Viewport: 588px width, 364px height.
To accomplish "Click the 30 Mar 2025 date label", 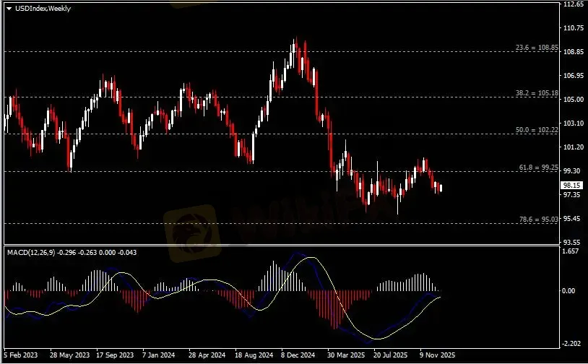I will (x=343, y=356).
